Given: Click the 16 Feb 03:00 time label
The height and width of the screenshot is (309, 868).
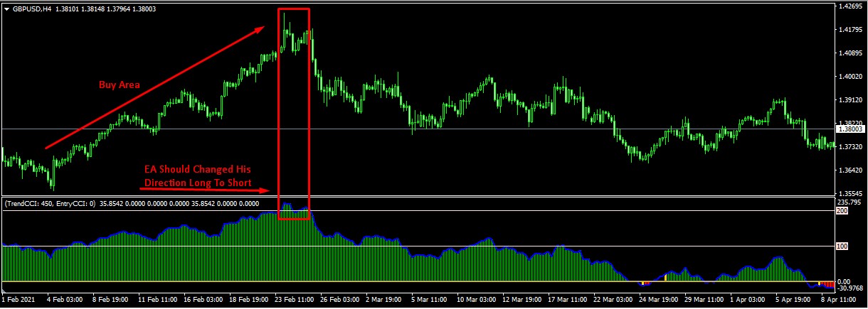Looking at the screenshot, I should 205,301.
